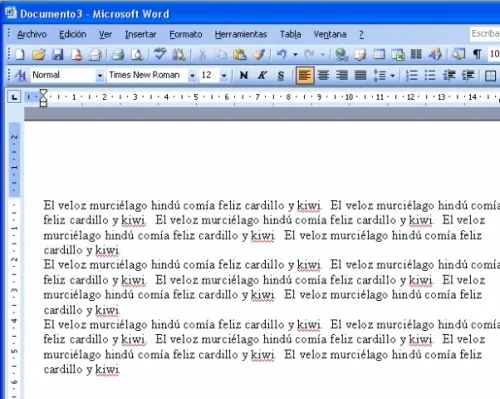This screenshot has height=399, width=500.
Task: Expand the Times New Roman font dropdown
Action: tap(192, 76)
